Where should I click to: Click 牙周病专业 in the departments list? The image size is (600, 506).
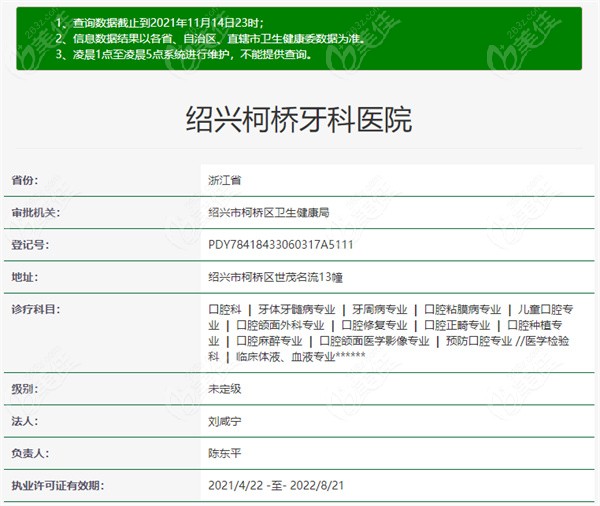pos(380,309)
